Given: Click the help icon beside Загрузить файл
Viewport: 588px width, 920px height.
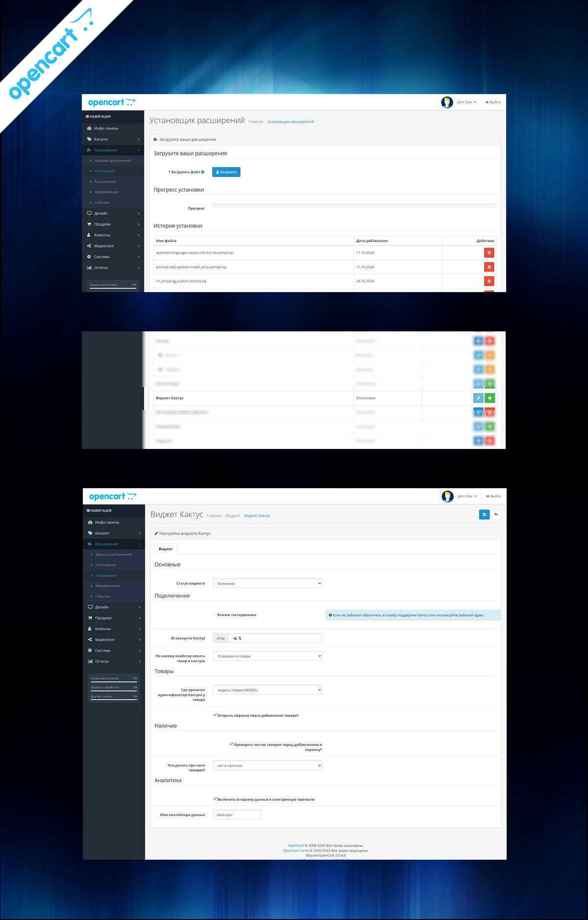Looking at the screenshot, I should click(203, 172).
